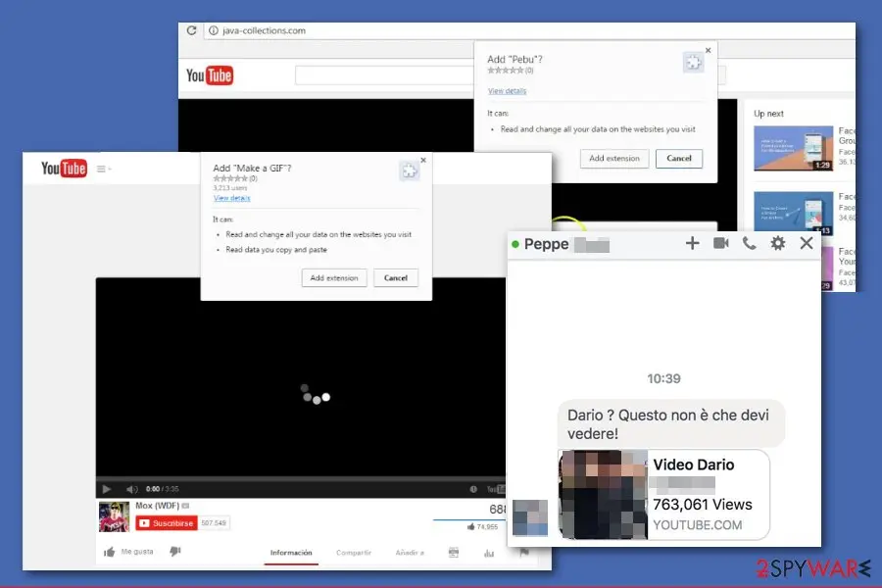
Task: Click the sender avatar beside the Video Dario card
Action: pyautogui.click(x=530, y=517)
